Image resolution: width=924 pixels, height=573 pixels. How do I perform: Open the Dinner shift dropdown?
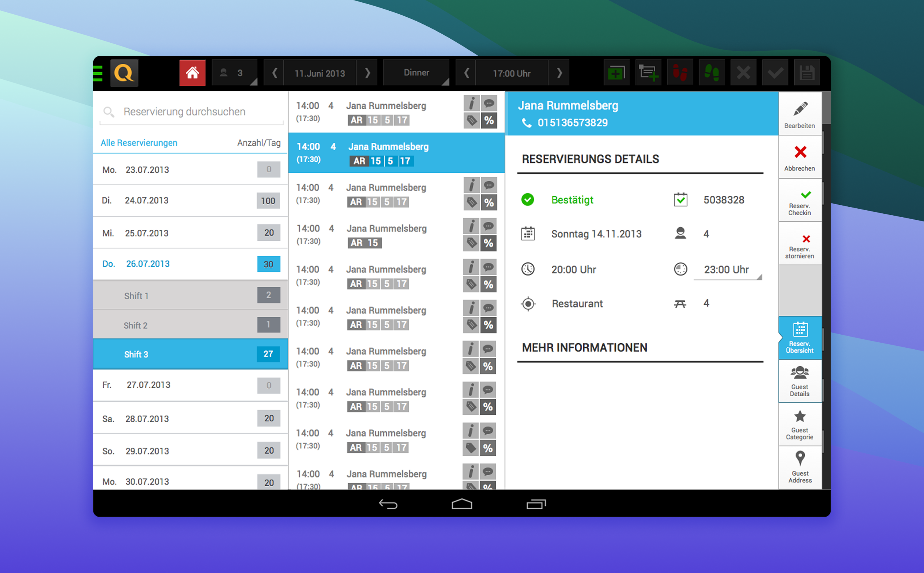point(416,73)
